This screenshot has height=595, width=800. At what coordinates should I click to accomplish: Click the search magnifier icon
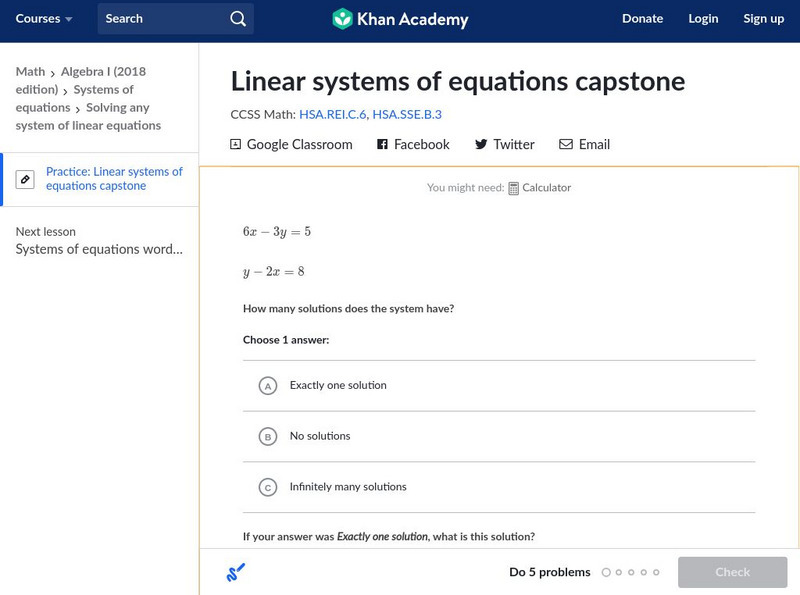238,19
